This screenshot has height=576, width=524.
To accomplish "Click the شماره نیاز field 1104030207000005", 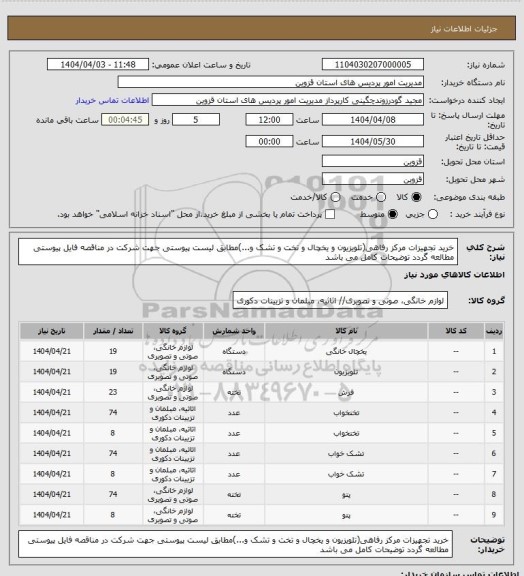I will [x=373, y=65].
